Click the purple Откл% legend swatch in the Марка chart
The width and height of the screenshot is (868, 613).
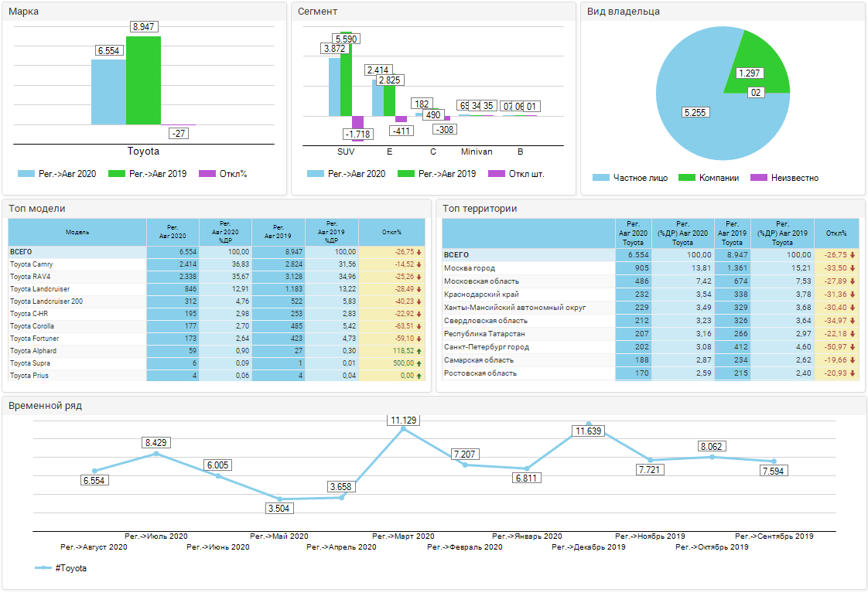207,174
